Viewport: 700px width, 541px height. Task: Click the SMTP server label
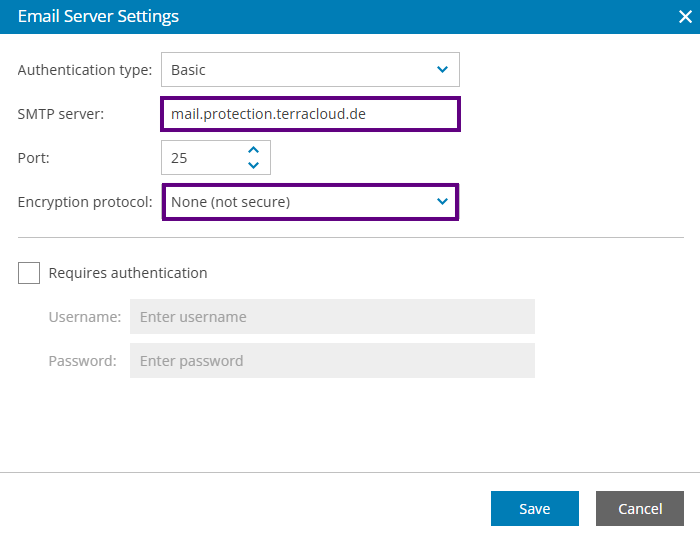pos(61,114)
